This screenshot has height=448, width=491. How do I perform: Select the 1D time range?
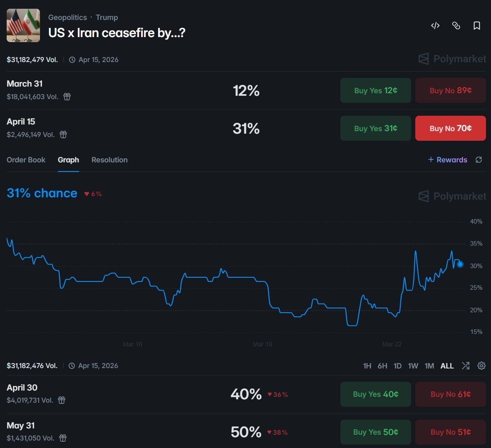pyautogui.click(x=398, y=366)
